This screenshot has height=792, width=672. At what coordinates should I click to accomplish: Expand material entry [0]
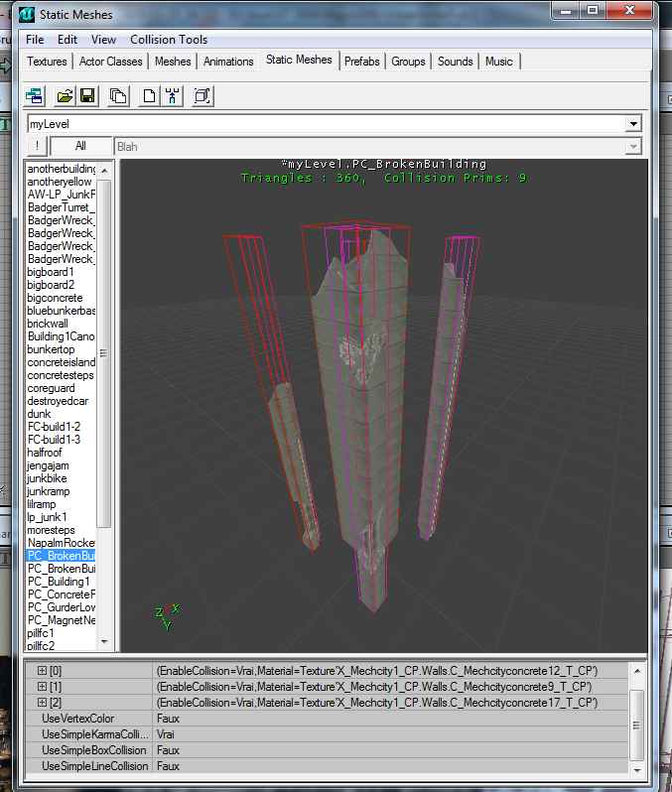tap(42, 671)
